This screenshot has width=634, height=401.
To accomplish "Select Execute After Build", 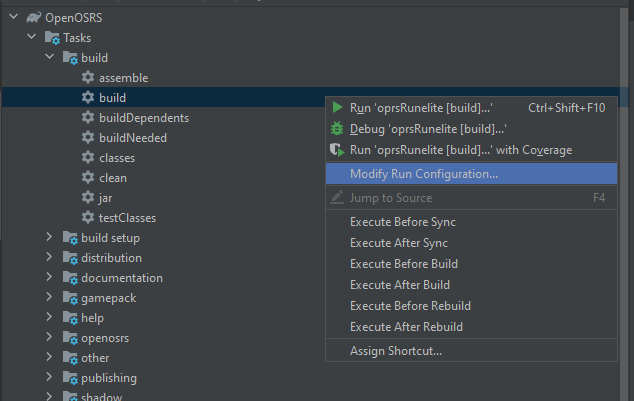I will click(x=471, y=285).
